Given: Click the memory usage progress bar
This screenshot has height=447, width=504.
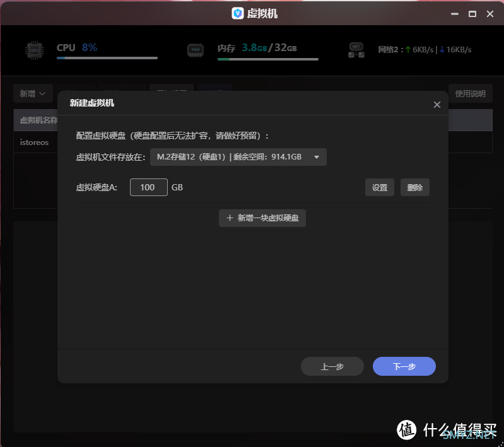Looking at the screenshot, I should coord(267,59).
